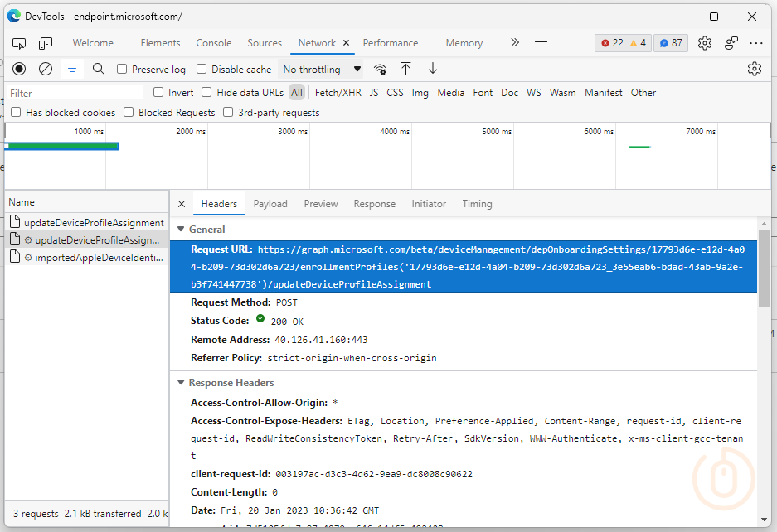Viewport: 777px width, 532px height.
Task: Toggle device emulation mode
Action: (46, 42)
